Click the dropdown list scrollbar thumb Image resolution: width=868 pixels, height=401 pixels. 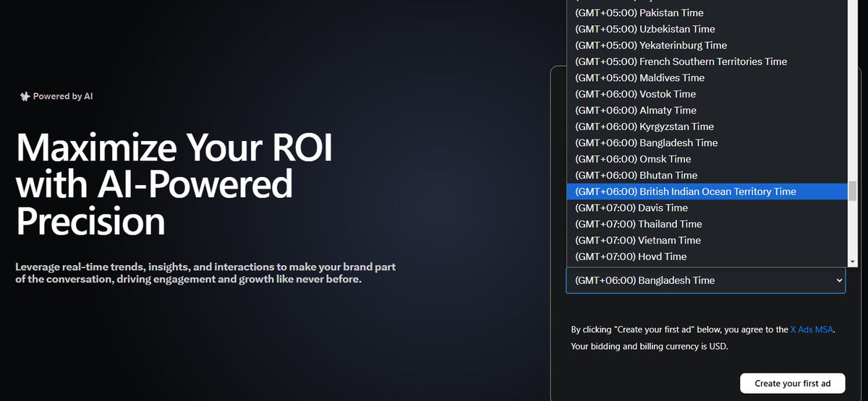pos(853,191)
